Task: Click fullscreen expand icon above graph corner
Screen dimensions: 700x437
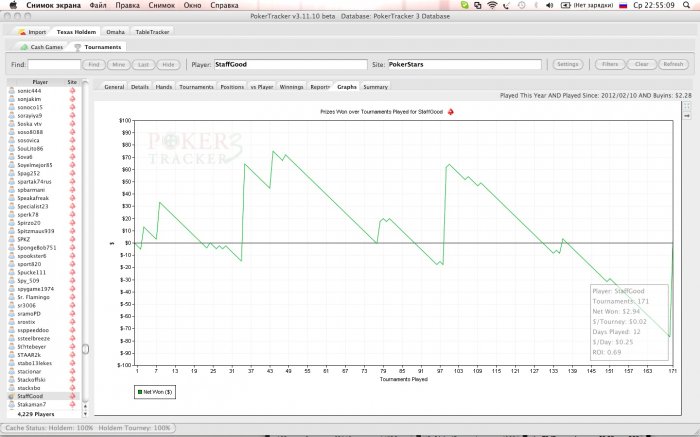Action: point(687,106)
